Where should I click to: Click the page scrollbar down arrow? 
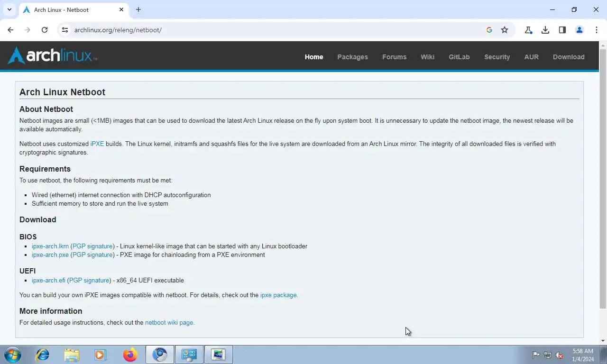pyautogui.click(x=603, y=340)
